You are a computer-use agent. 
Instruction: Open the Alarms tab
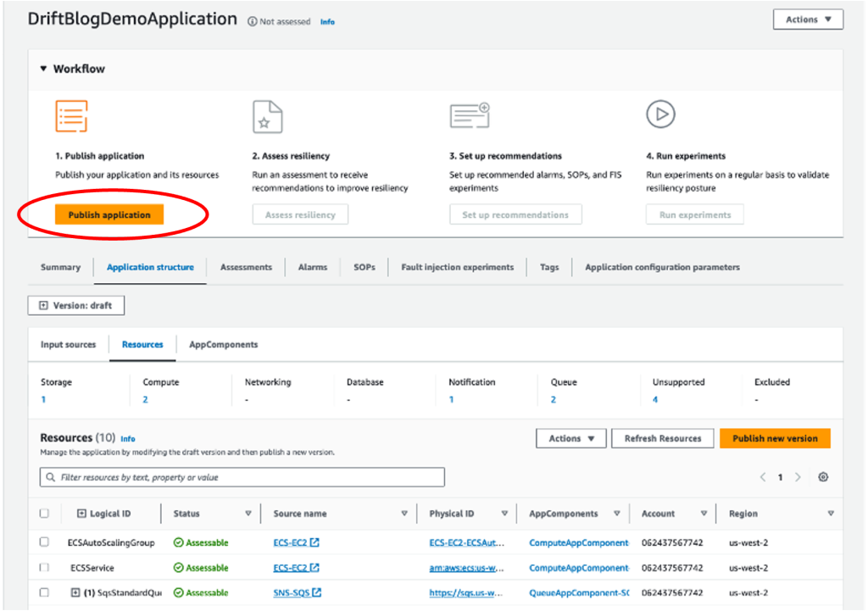click(313, 267)
